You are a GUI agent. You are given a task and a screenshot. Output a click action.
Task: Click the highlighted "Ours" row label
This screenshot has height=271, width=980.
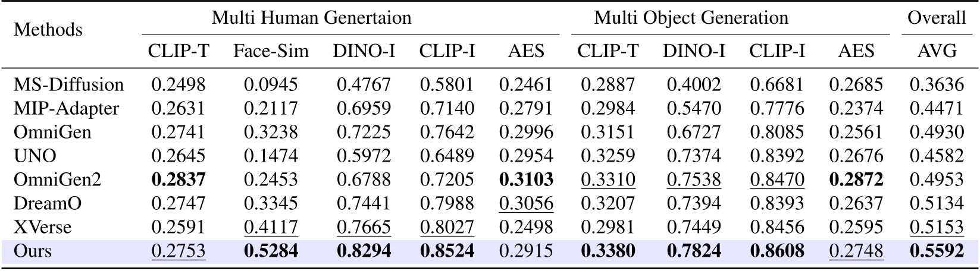pyautogui.click(x=33, y=251)
